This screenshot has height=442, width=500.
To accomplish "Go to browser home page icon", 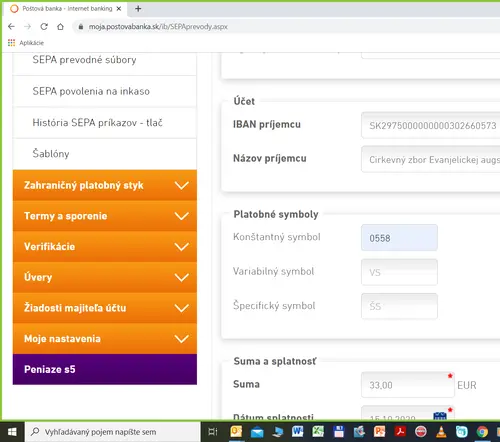I will [x=60, y=27].
